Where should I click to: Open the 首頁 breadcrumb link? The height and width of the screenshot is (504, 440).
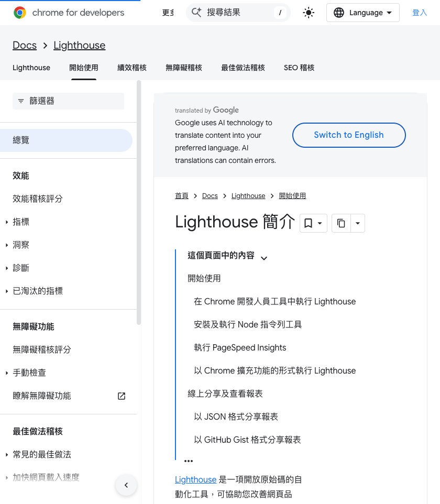[x=182, y=196]
